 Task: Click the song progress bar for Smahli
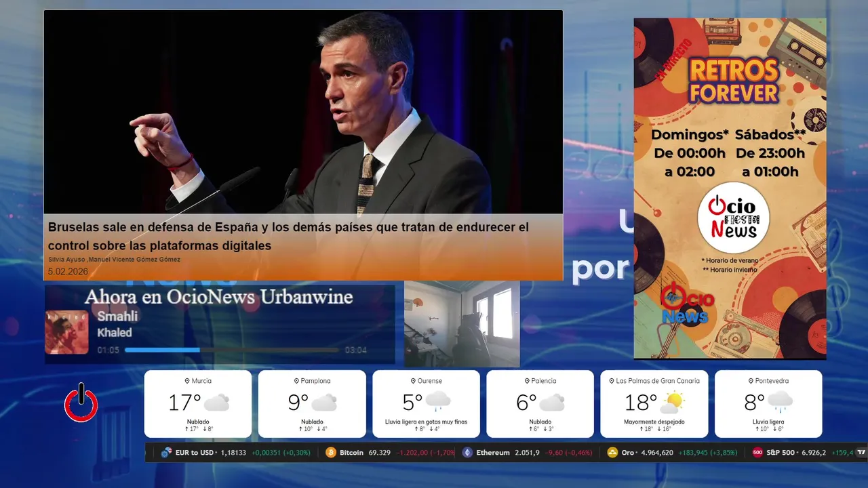[231, 350]
